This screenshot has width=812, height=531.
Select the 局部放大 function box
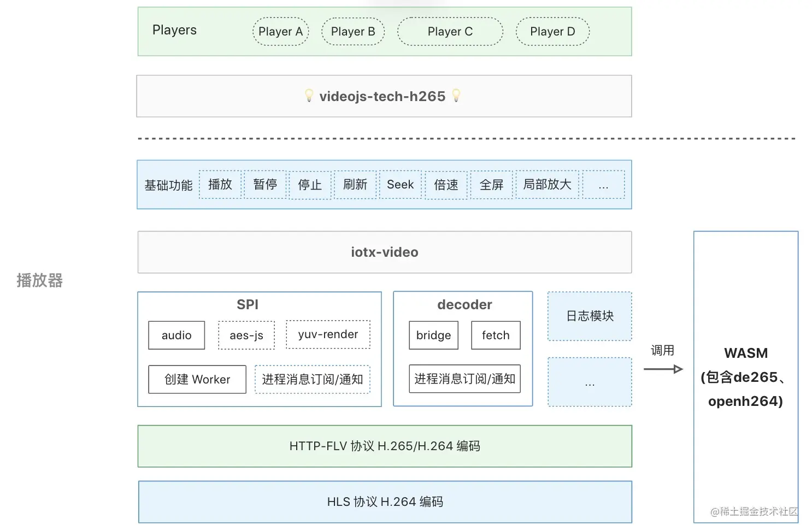[548, 185]
